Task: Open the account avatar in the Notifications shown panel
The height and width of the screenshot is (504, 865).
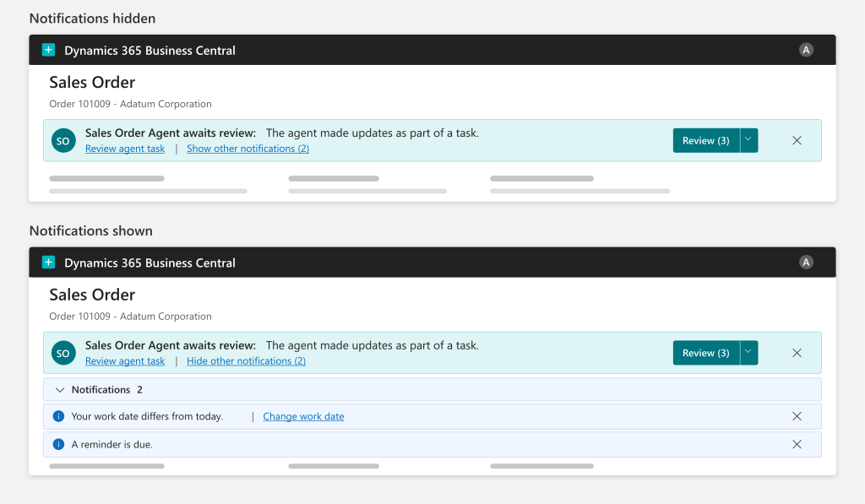Action: [x=806, y=263]
